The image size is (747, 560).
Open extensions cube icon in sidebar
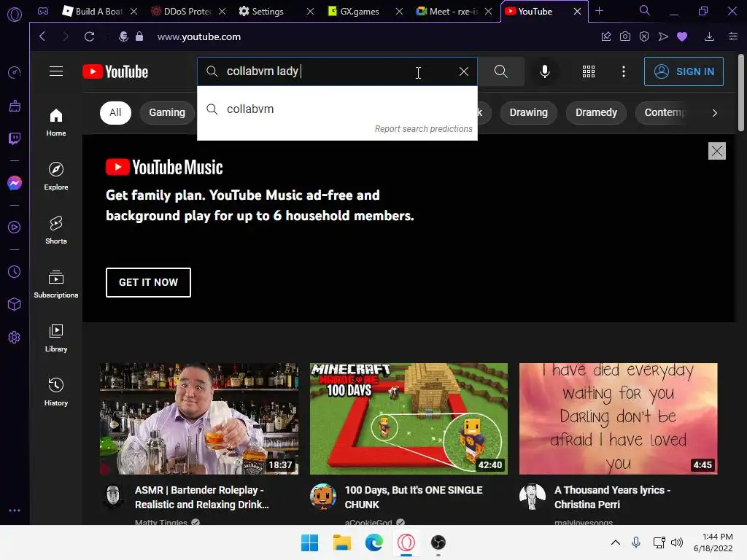[x=15, y=304]
